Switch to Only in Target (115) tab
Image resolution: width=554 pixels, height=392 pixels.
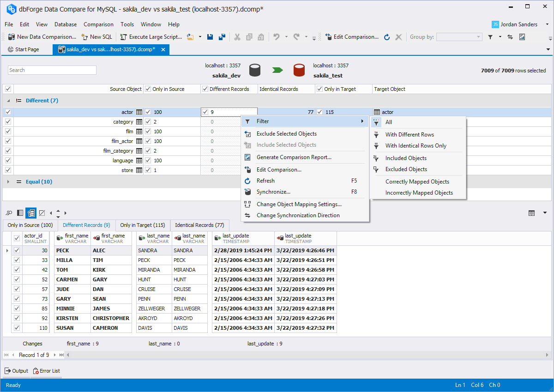pyautogui.click(x=143, y=225)
